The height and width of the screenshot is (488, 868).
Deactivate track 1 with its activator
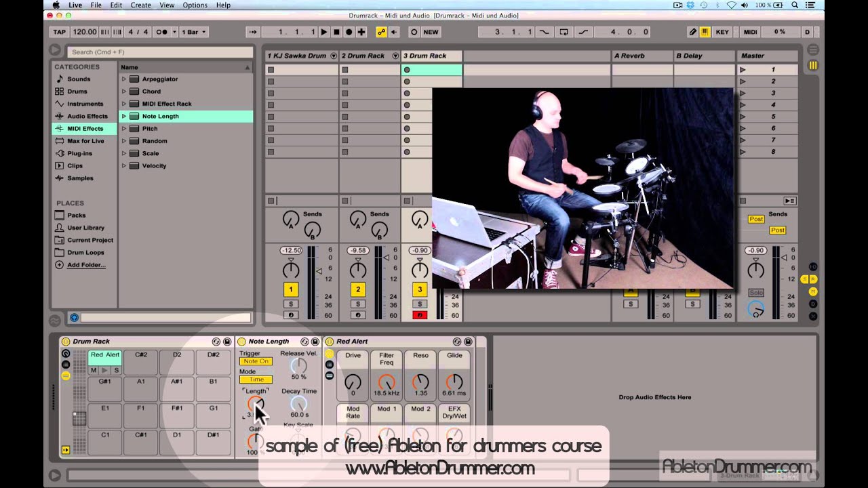[x=291, y=289]
